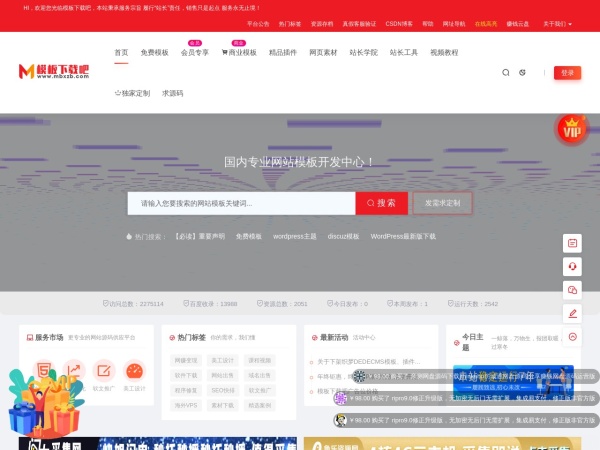Click the gift boxes VIP promotion graphic
Viewport: 600px width, 450px height.
45,403
